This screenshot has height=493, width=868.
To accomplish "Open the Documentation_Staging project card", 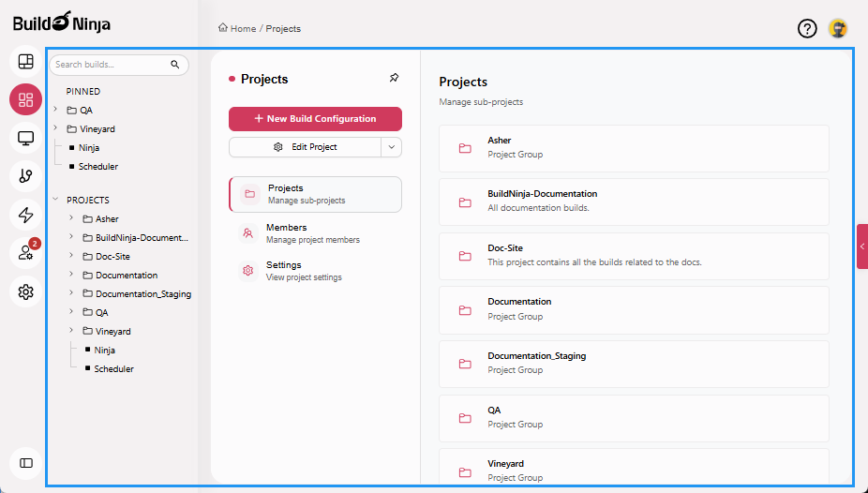I will pos(634,364).
